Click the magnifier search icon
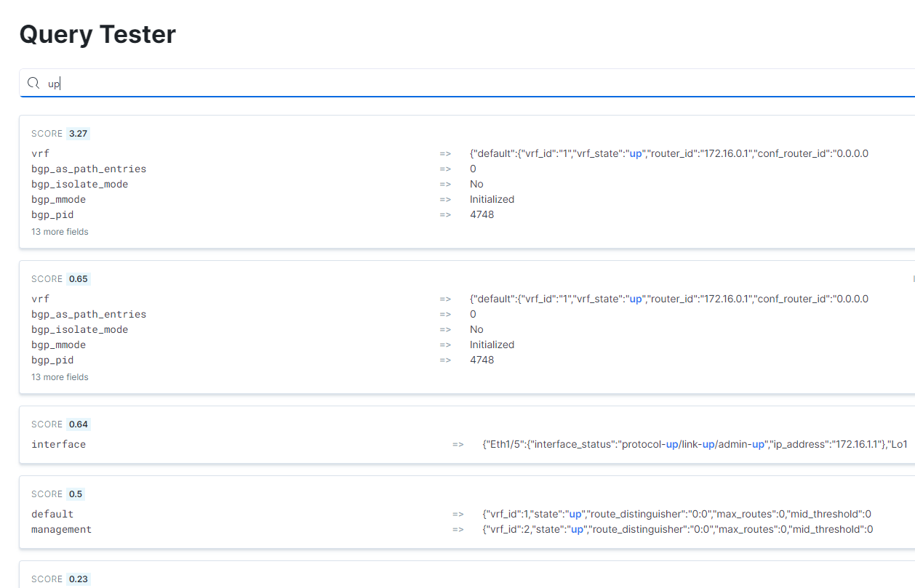This screenshot has width=915, height=588. point(33,84)
